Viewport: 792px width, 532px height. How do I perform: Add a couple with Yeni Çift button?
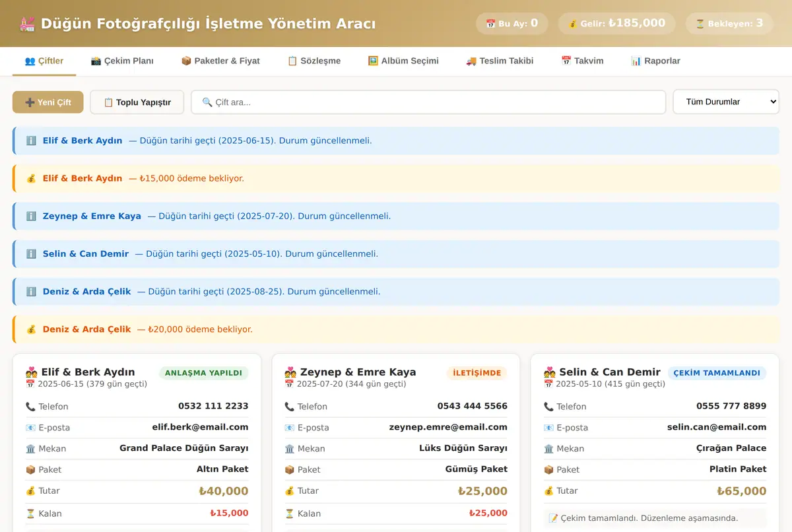tap(48, 102)
